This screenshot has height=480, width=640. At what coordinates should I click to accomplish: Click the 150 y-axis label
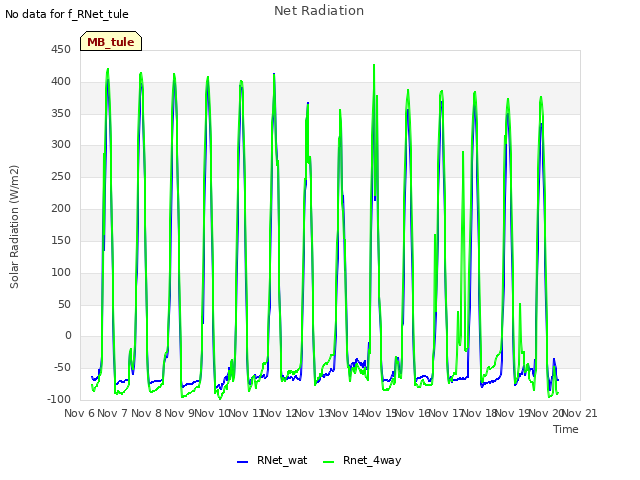click(61, 240)
